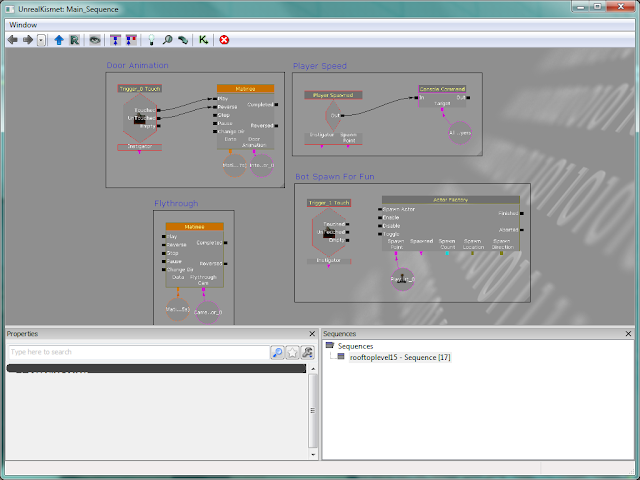This screenshot has width=640, height=480.
Task: Click the purple Camera actor variable in Flythrough
Action: point(207,312)
